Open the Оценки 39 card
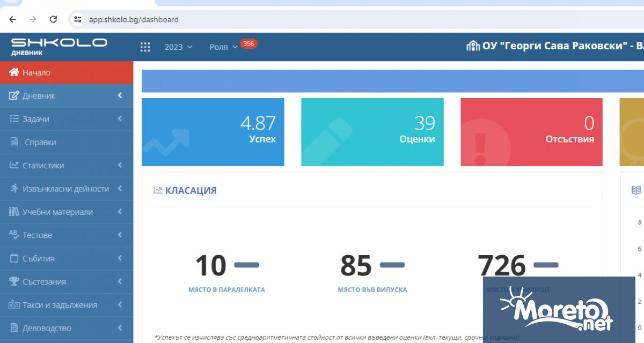 [x=372, y=132]
